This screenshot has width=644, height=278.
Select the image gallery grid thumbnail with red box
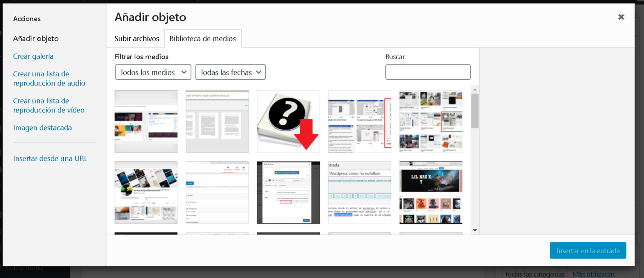click(431, 122)
